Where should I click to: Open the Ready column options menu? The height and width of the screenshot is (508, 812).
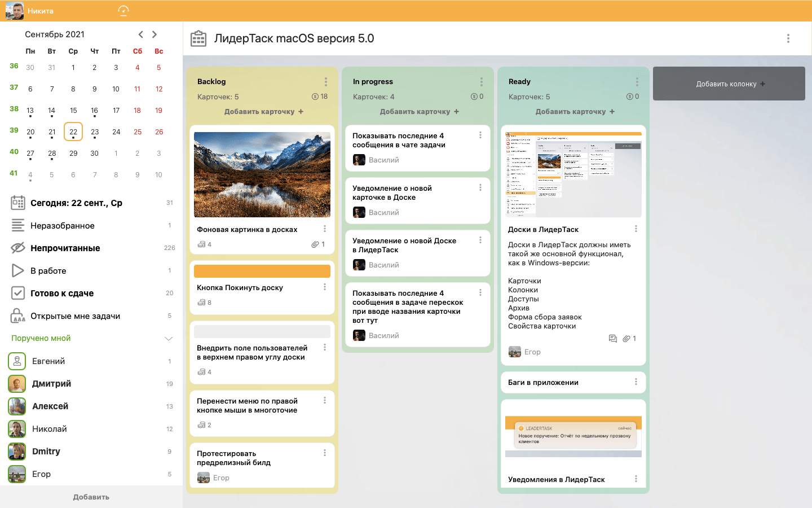637,82
